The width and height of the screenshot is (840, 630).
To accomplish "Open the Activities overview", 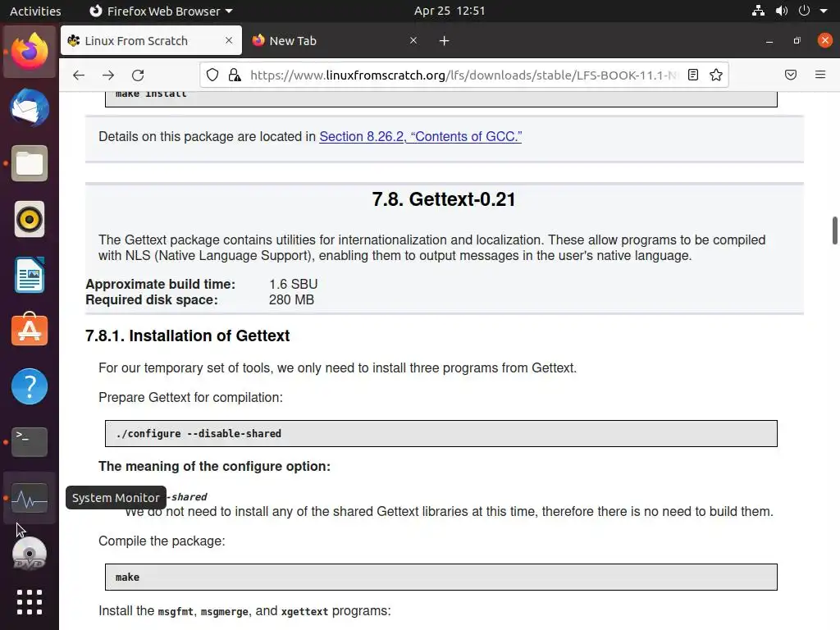I will coord(35,11).
